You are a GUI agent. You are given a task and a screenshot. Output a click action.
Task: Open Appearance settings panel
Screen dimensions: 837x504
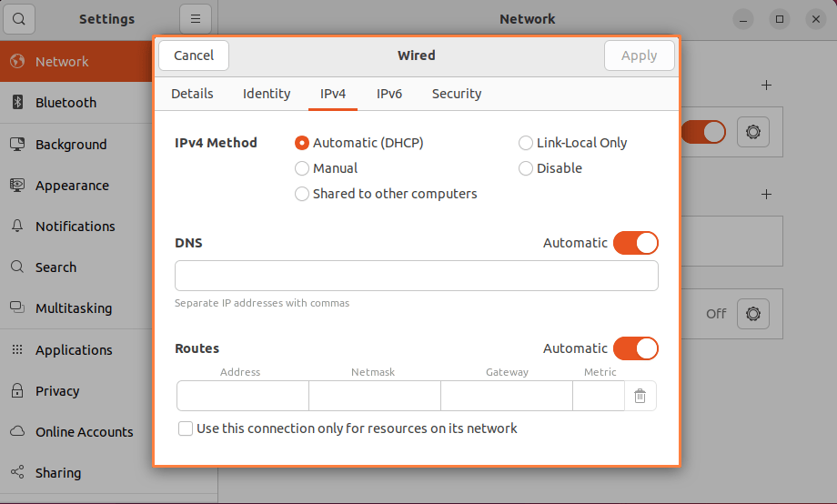pos(76,186)
